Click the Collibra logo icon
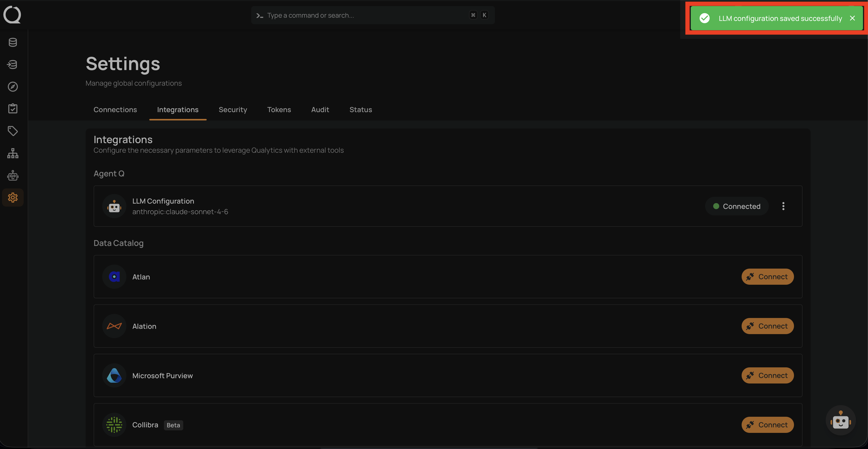Image resolution: width=868 pixels, height=449 pixels. (114, 425)
